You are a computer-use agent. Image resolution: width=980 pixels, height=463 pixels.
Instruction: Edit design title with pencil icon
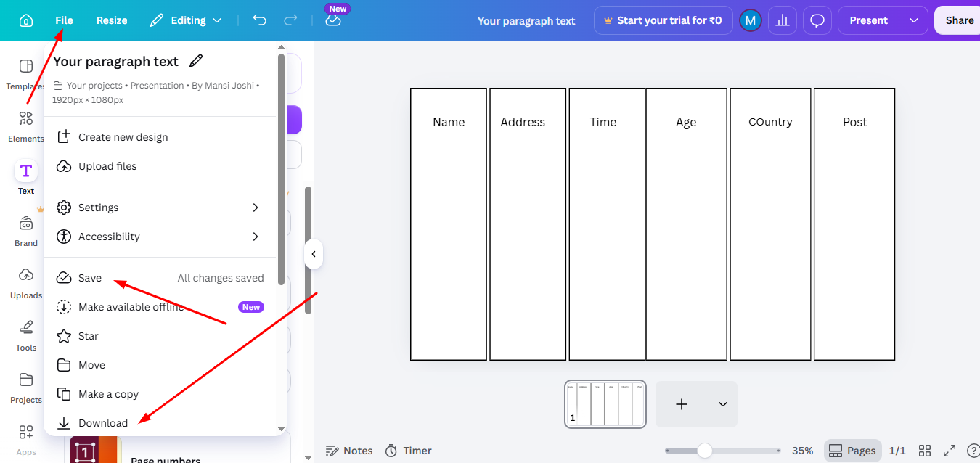(x=195, y=61)
